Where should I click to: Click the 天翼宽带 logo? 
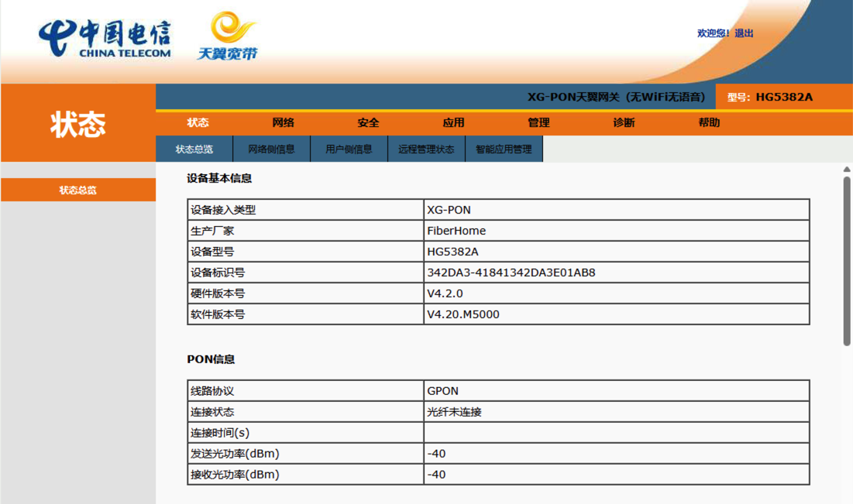pos(228,36)
